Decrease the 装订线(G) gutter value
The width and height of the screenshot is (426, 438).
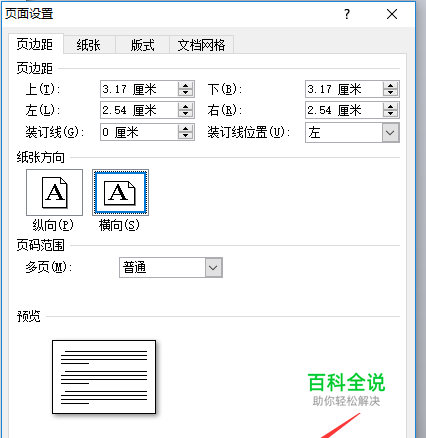click(186, 136)
